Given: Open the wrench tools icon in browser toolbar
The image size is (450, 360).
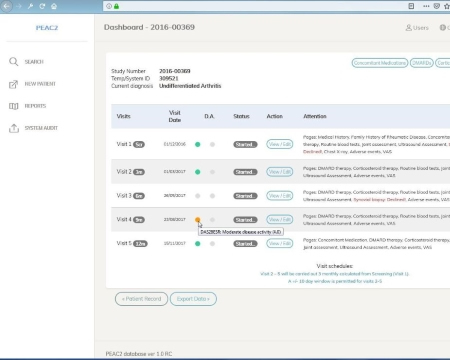Looking at the screenshot, I should (30, 6).
